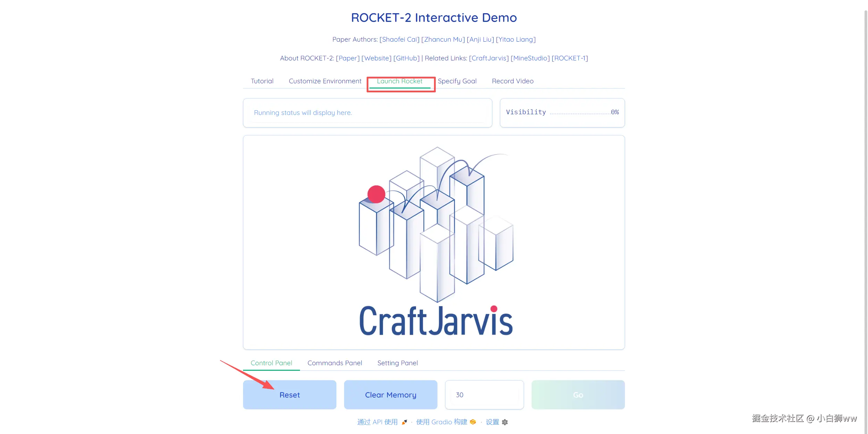Viewport: 868px width, 434px height.
Task: Open the Setting Panel tab
Action: 398,363
